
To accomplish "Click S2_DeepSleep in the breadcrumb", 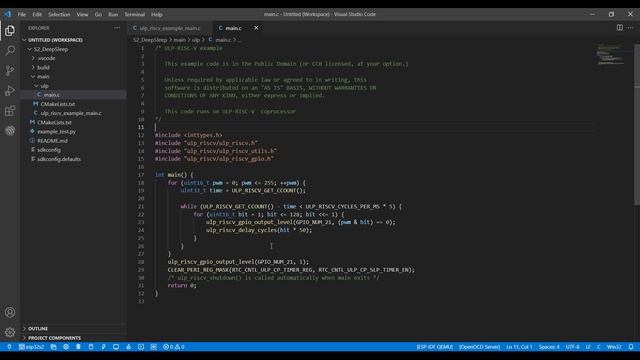I will 150,40.
